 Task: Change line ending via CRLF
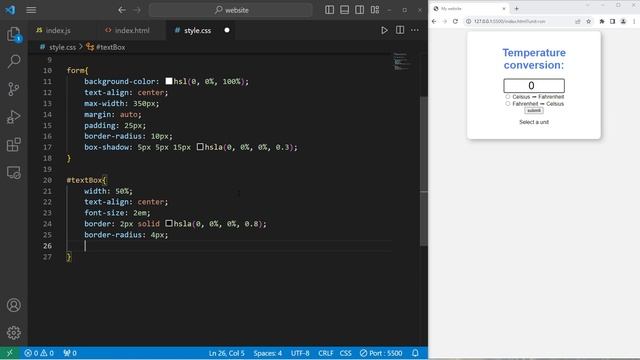(x=325, y=353)
